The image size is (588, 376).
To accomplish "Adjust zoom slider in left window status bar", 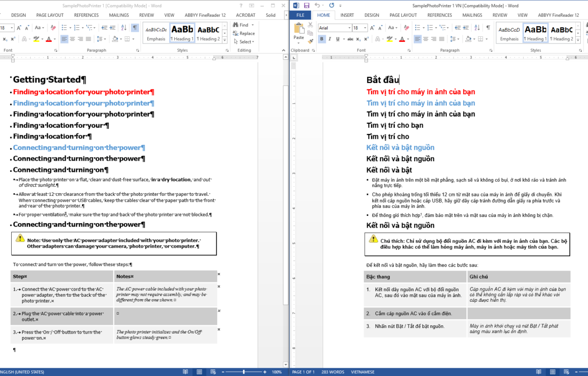I will 244,372.
